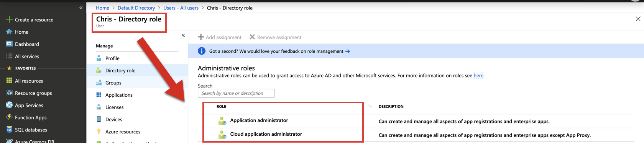
Task: Click the SQL databases icon
Action: pos(9,130)
